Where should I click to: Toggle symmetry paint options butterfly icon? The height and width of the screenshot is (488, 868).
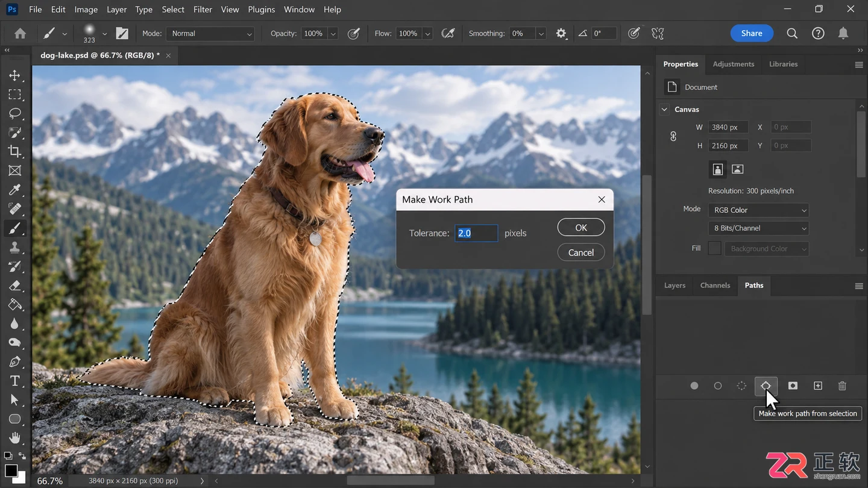658,34
